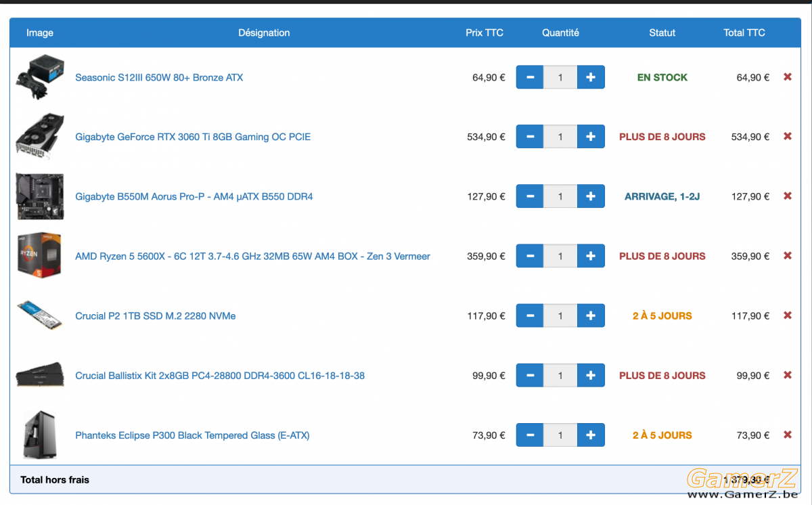Open Crucial Ballistix Kit 2x8GB product link

220,375
